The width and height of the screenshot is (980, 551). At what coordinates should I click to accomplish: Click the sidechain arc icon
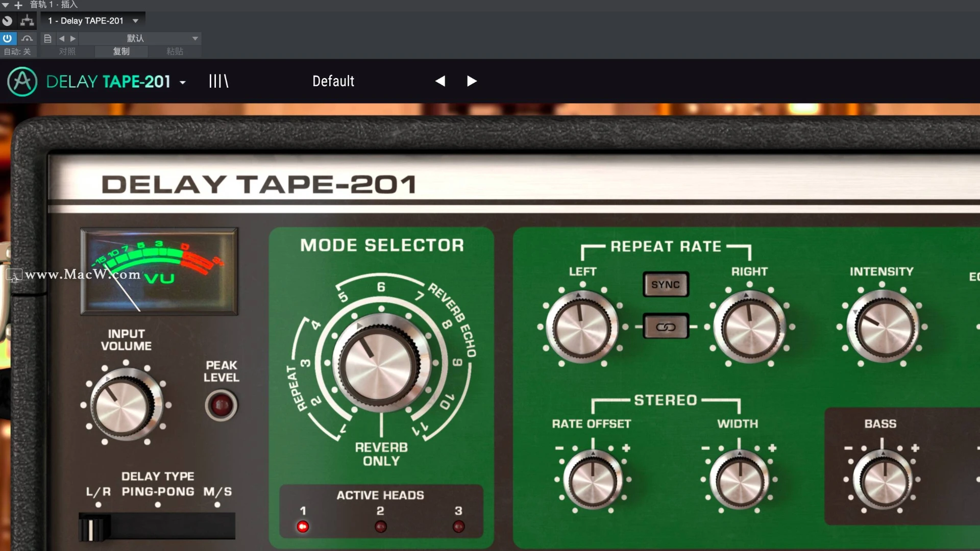point(27,38)
